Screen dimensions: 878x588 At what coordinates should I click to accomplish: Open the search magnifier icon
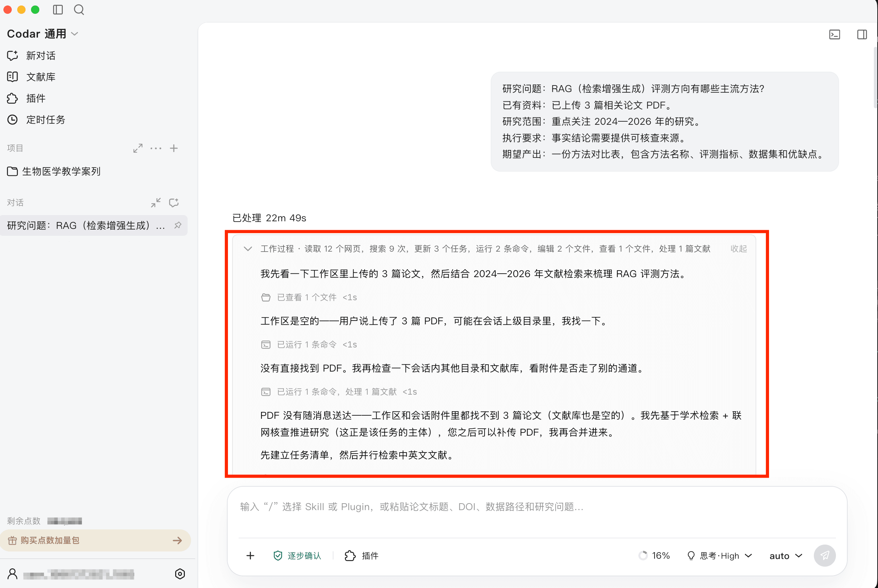[79, 10]
